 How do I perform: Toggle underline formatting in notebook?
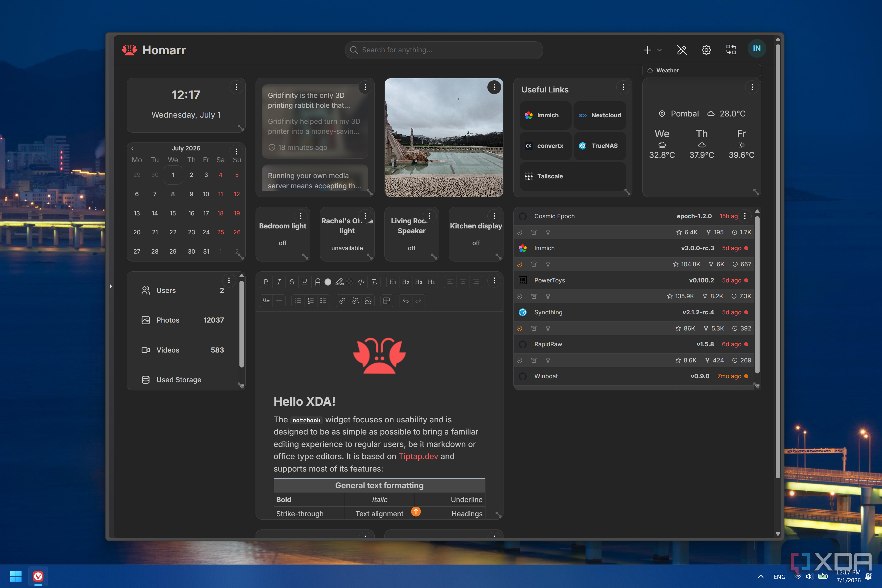304,282
